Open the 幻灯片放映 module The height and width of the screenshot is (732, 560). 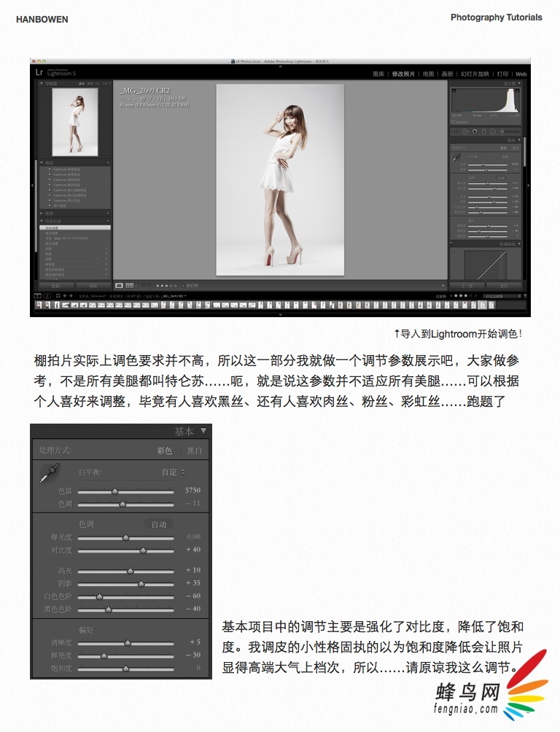click(x=475, y=74)
